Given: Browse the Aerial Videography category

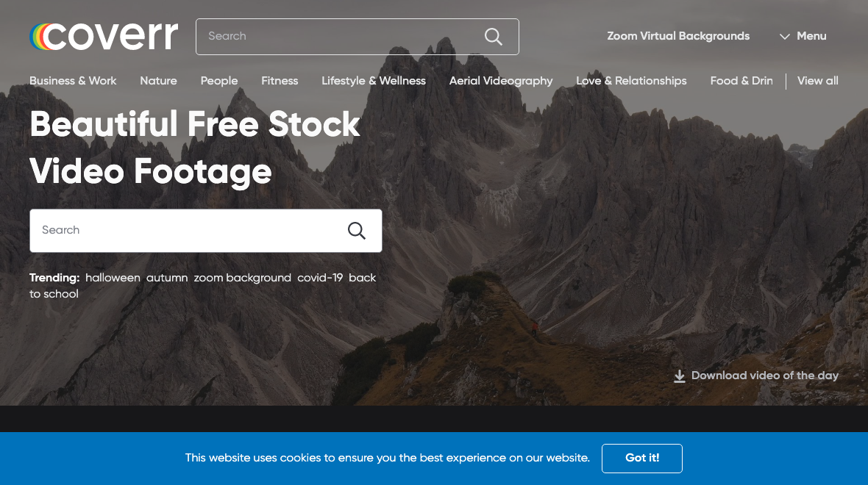Looking at the screenshot, I should (x=501, y=81).
